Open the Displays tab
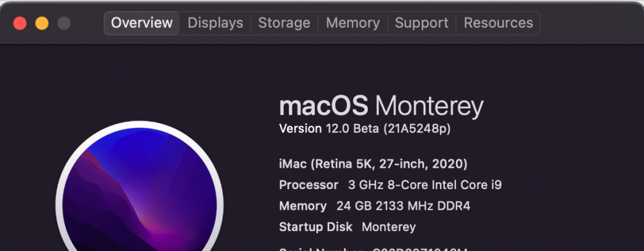 tap(215, 23)
